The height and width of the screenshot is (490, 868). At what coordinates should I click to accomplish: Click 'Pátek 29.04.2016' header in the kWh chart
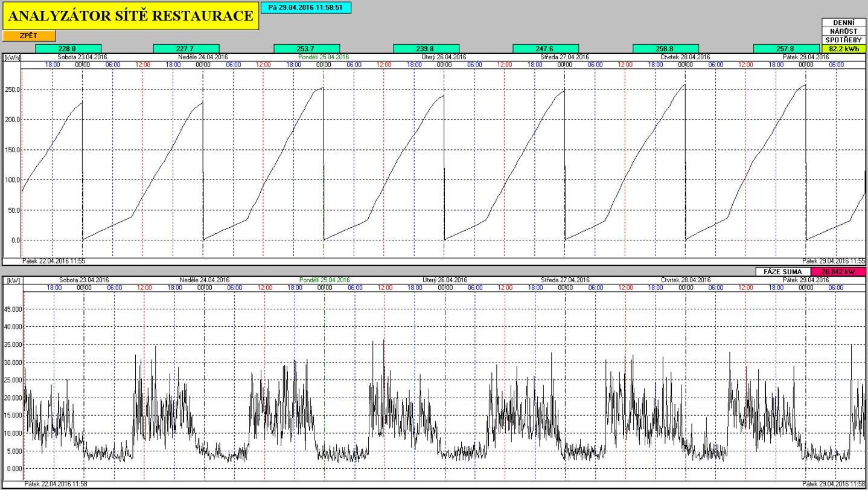coord(805,57)
